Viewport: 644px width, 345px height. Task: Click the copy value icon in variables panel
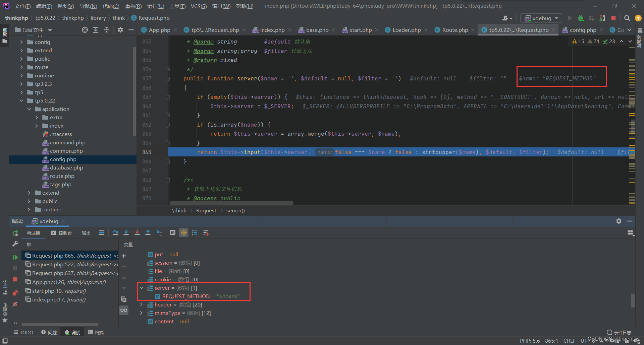[x=124, y=299]
